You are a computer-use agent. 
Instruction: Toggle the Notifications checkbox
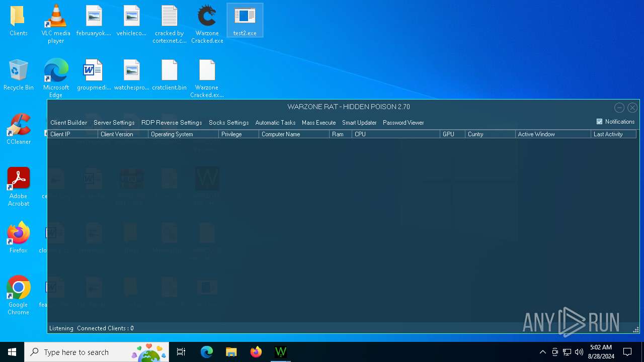tap(599, 122)
